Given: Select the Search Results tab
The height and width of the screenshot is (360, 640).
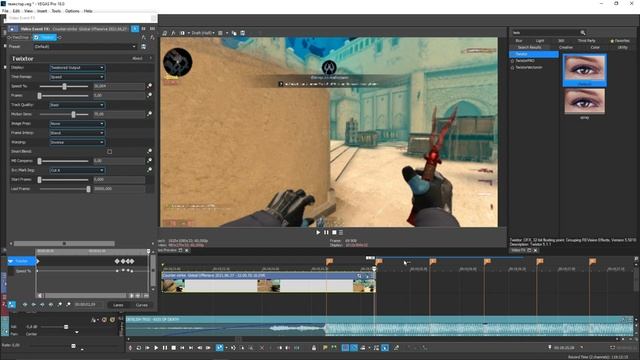Looking at the screenshot, I should point(529,47).
